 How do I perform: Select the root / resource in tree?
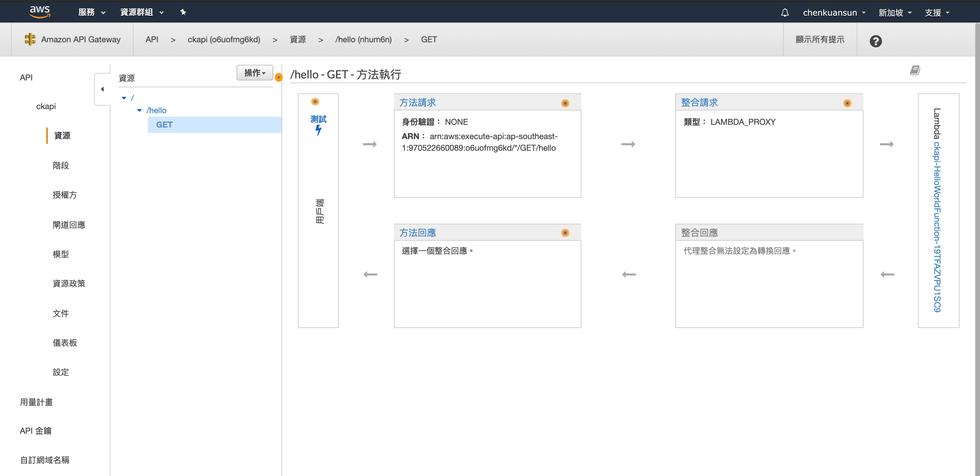coord(132,98)
